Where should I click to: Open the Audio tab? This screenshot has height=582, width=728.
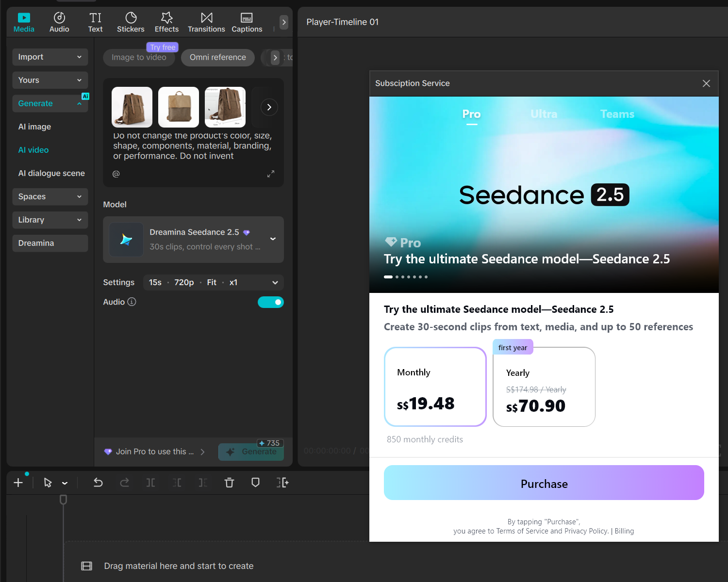tap(59, 22)
